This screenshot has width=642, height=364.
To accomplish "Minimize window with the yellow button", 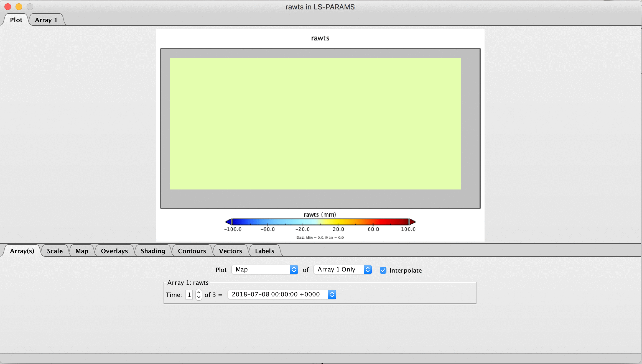I will point(19,6).
